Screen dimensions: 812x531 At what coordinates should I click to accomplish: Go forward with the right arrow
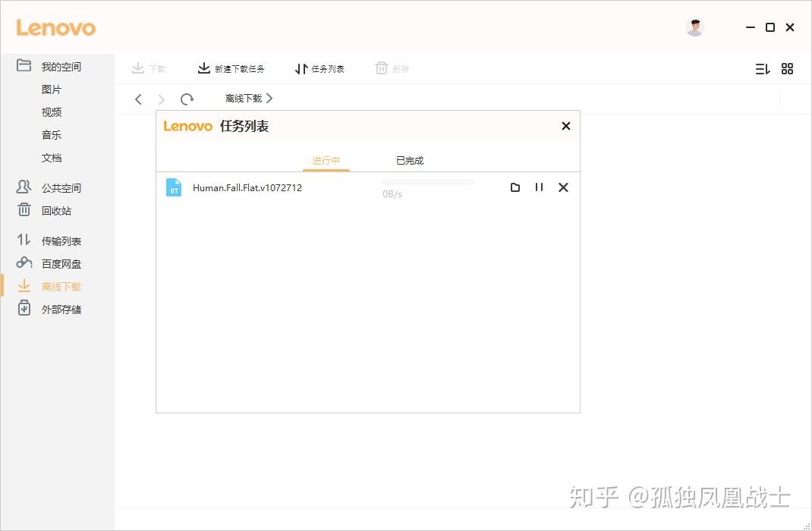(161, 99)
